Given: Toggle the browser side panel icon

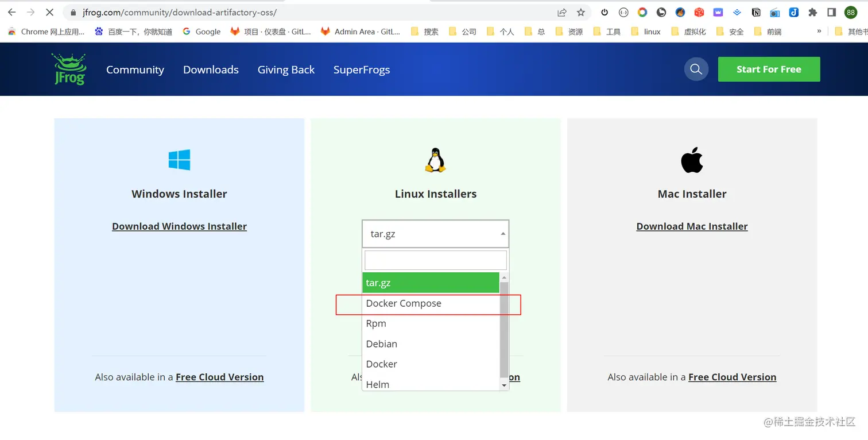Looking at the screenshot, I should click(831, 12).
